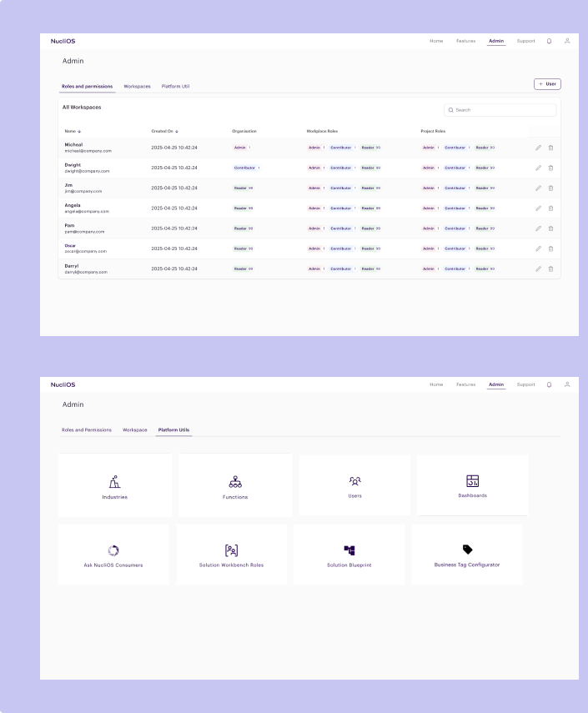
Task: Select Workspace tab in bottom screen
Action: (134, 429)
